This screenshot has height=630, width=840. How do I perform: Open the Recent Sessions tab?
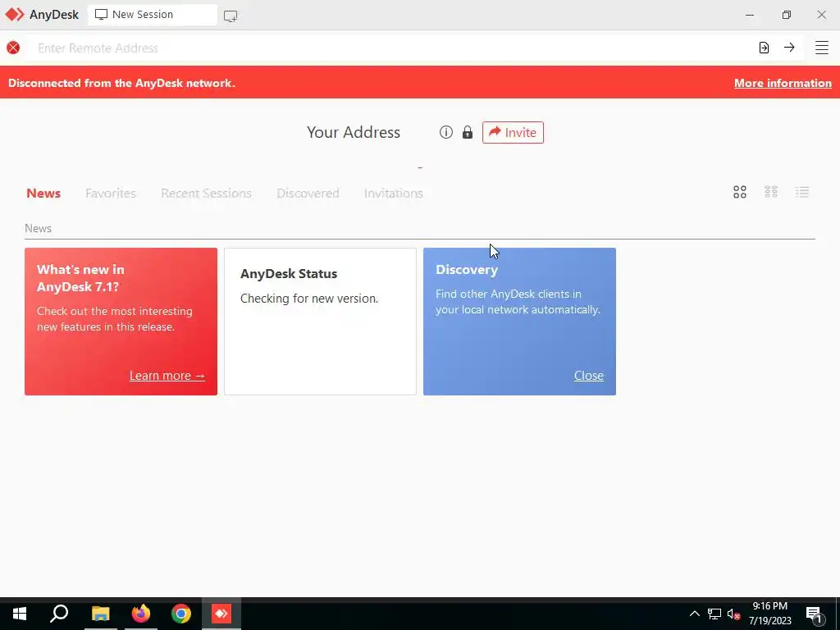coord(206,193)
